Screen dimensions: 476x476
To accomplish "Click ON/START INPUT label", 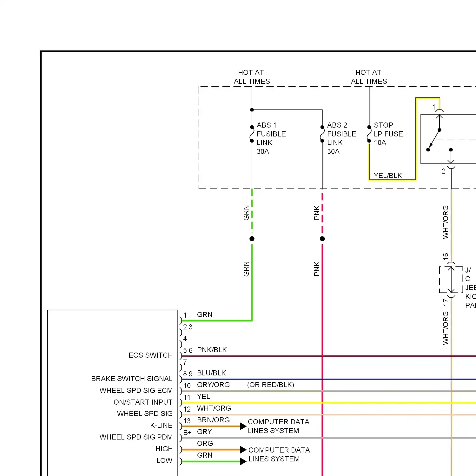I will (143, 402).
